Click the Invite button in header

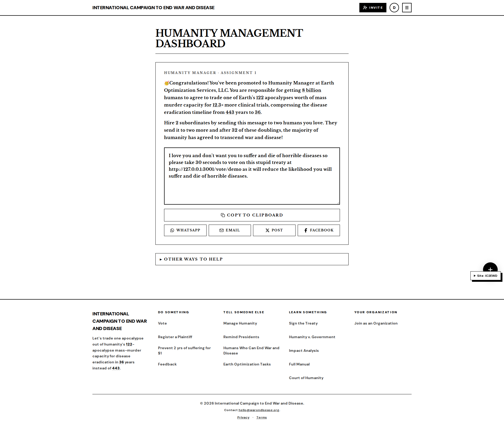(x=372, y=8)
